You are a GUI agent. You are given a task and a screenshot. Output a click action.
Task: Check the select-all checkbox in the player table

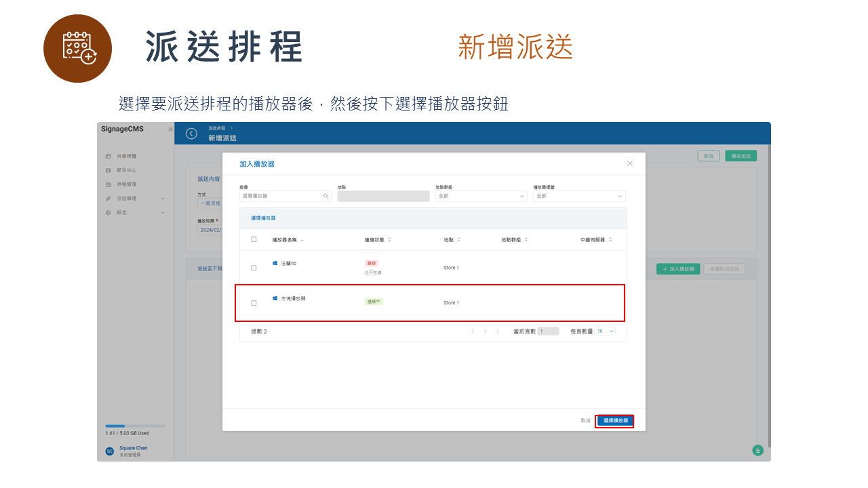pos(254,239)
